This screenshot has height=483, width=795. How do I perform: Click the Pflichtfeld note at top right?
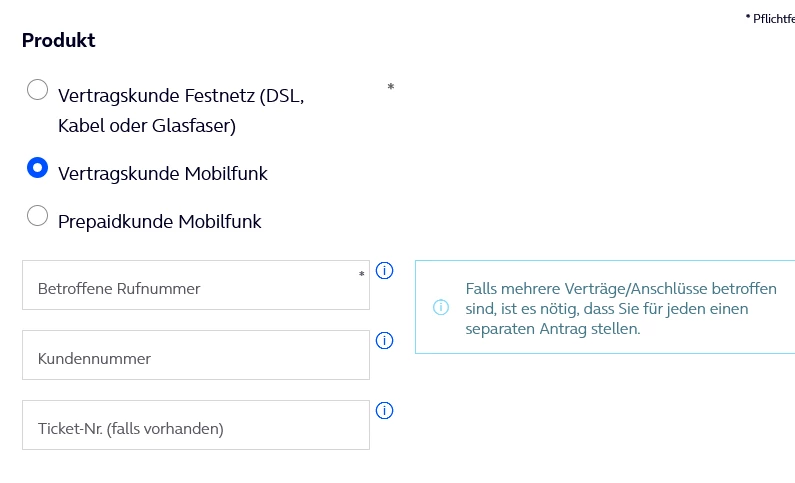pyautogui.click(x=770, y=19)
